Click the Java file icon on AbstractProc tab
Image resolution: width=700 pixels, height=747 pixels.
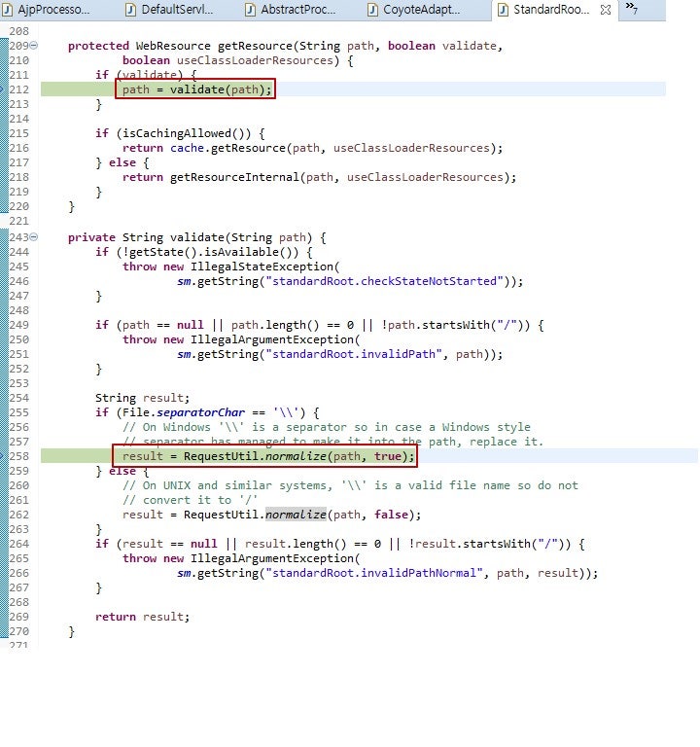pyautogui.click(x=251, y=10)
